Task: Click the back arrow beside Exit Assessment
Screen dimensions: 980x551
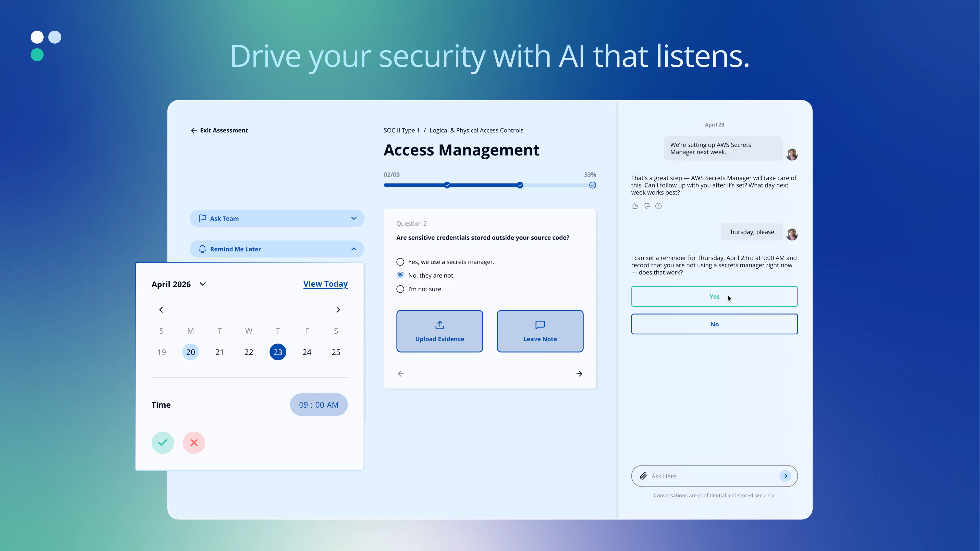Action: pos(194,131)
